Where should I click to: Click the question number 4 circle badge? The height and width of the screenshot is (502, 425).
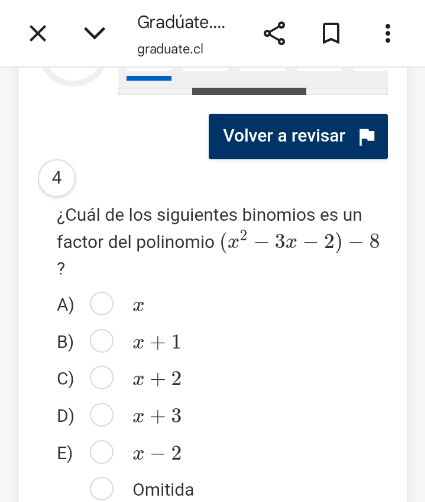[x=57, y=178]
